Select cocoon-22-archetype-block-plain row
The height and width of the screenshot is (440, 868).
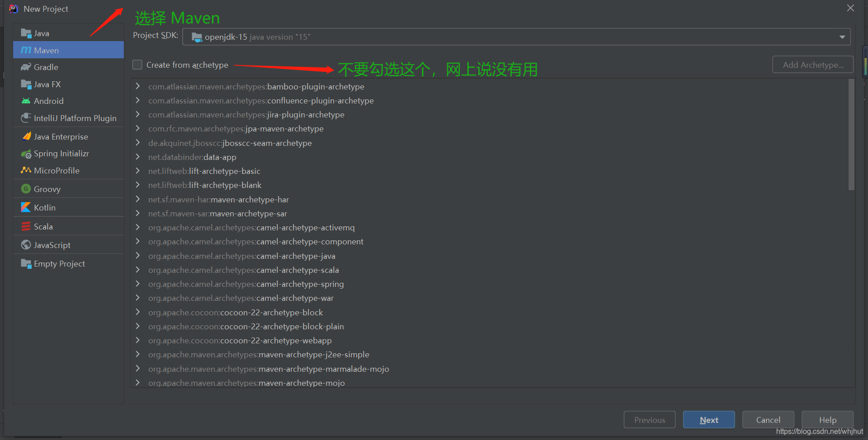(490, 326)
